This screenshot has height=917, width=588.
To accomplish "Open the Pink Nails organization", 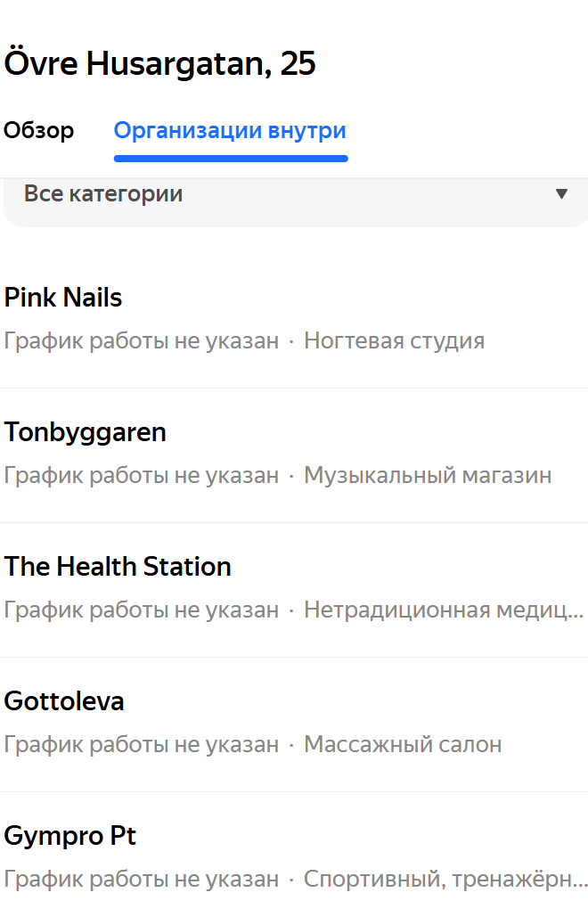I will click(x=63, y=298).
